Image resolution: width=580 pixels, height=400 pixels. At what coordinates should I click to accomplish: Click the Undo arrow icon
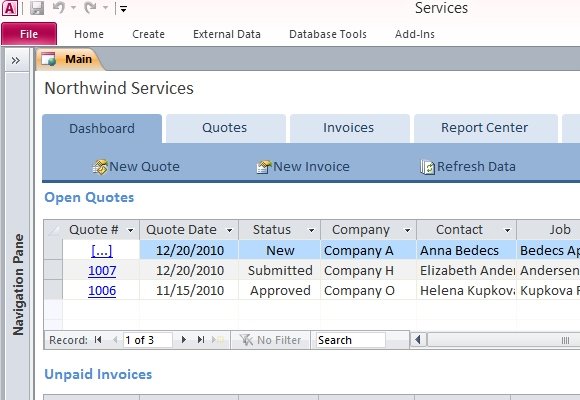pyautogui.click(x=59, y=7)
